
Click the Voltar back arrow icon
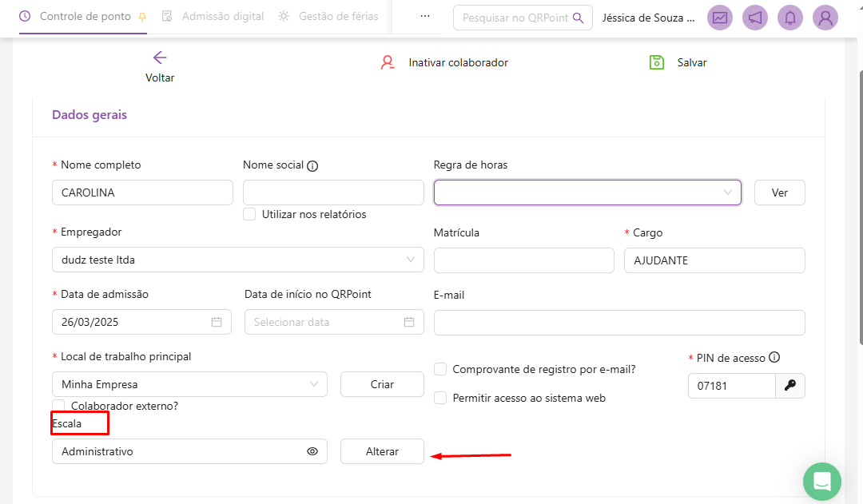click(160, 58)
